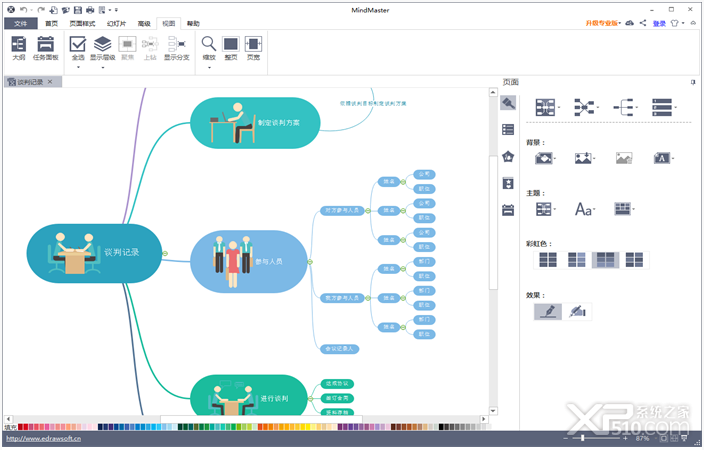Viewport: 704px width, 450px height.
Task: Select the second rainbow color scheme
Action: pos(576,260)
